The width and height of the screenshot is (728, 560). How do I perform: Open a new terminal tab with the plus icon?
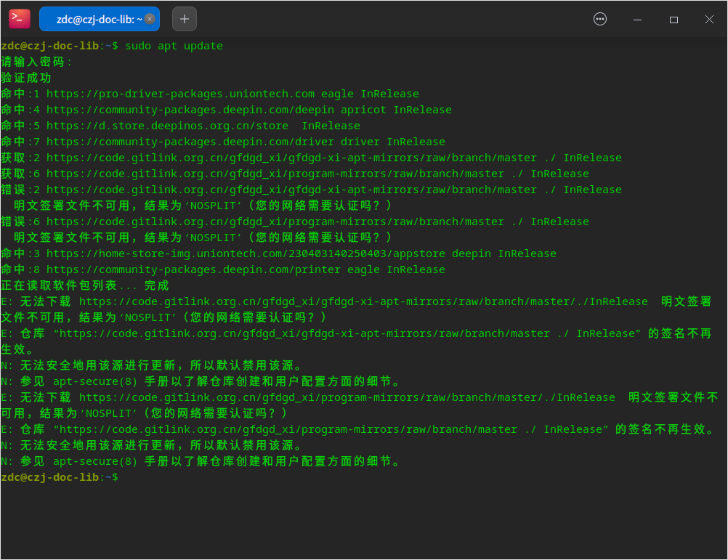[x=184, y=19]
